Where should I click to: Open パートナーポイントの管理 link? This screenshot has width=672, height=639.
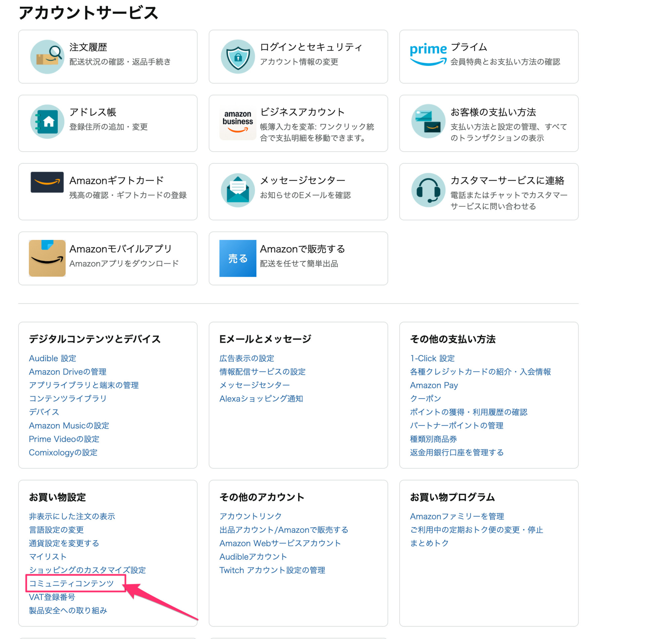pos(456,425)
